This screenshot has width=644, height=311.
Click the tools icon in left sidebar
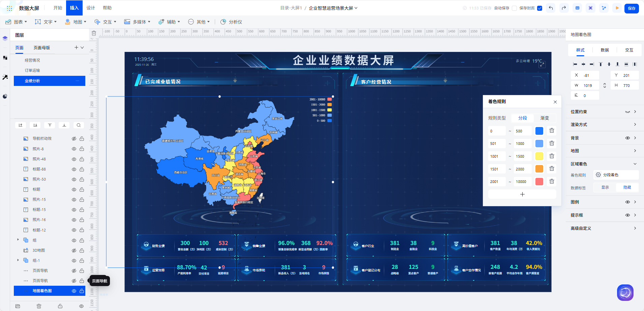(5, 77)
